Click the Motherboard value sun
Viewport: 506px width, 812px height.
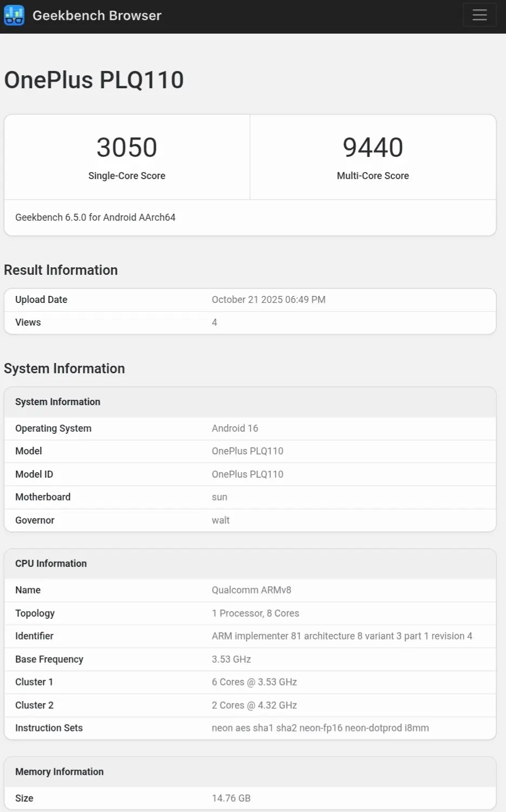pos(219,497)
